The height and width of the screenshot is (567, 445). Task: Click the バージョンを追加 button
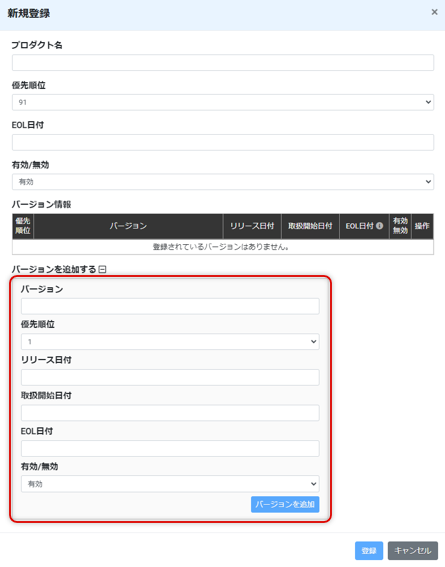point(285,504)
